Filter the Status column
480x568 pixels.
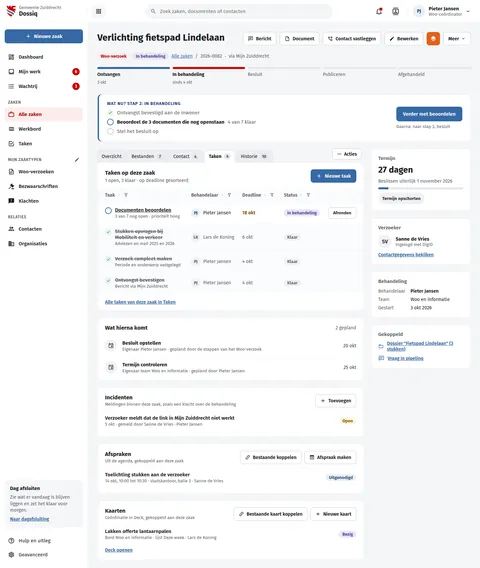click(x=308, y=195)
